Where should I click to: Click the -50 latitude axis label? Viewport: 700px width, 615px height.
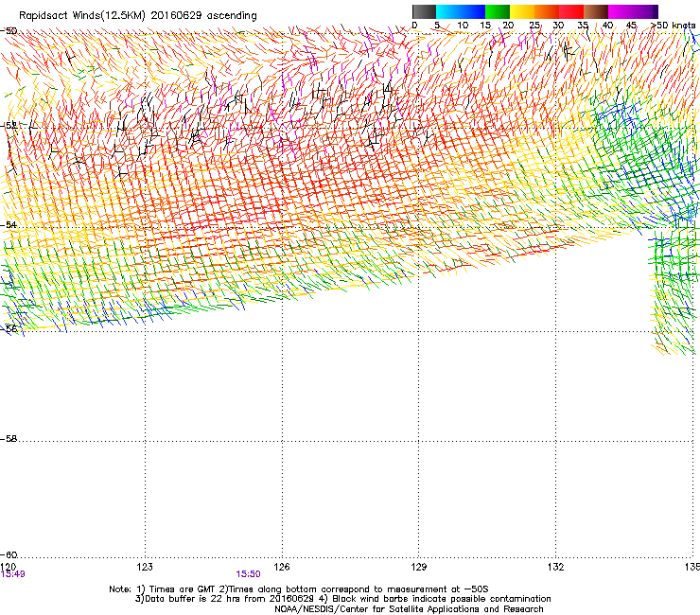pos(9,31)
